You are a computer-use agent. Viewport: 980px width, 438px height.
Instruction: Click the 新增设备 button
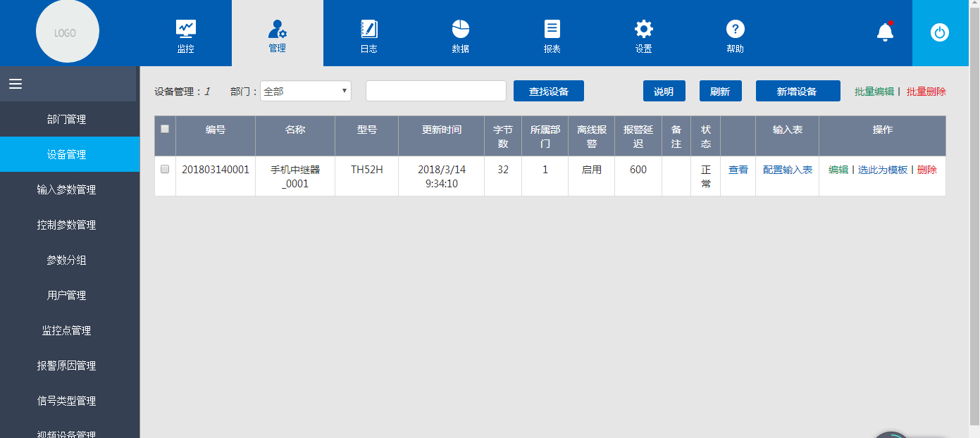(x=798, y=91)
